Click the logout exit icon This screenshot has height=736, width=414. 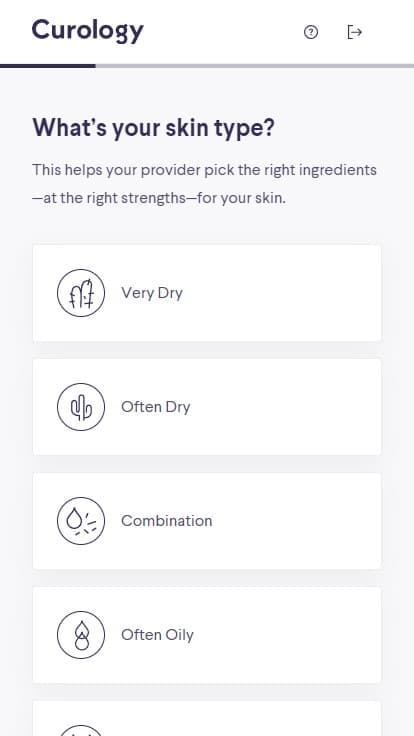click(354, 32)
